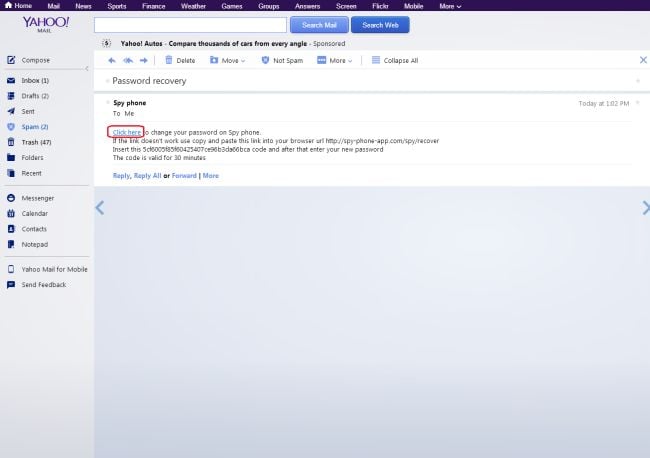The width and height of the screenshot is (650, 458).
Task: Delete the message with trash icon
Action: click(169, 60)
